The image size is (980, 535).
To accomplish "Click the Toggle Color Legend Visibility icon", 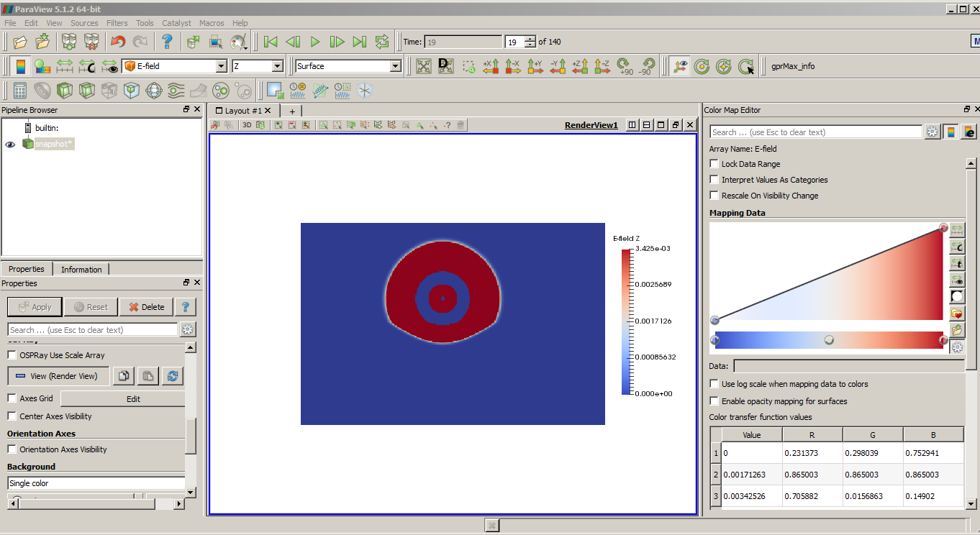I will [x=20, y=66].
